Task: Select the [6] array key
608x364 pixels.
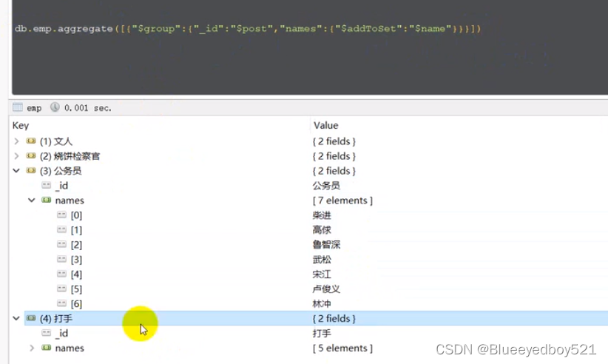Action: click(x=76, y=304)
